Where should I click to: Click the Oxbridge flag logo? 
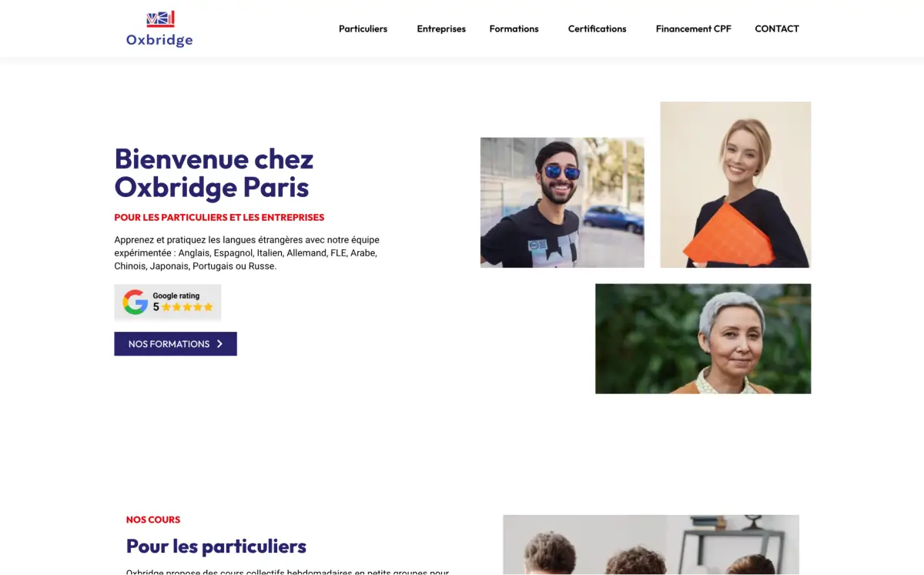pos(160,19)
